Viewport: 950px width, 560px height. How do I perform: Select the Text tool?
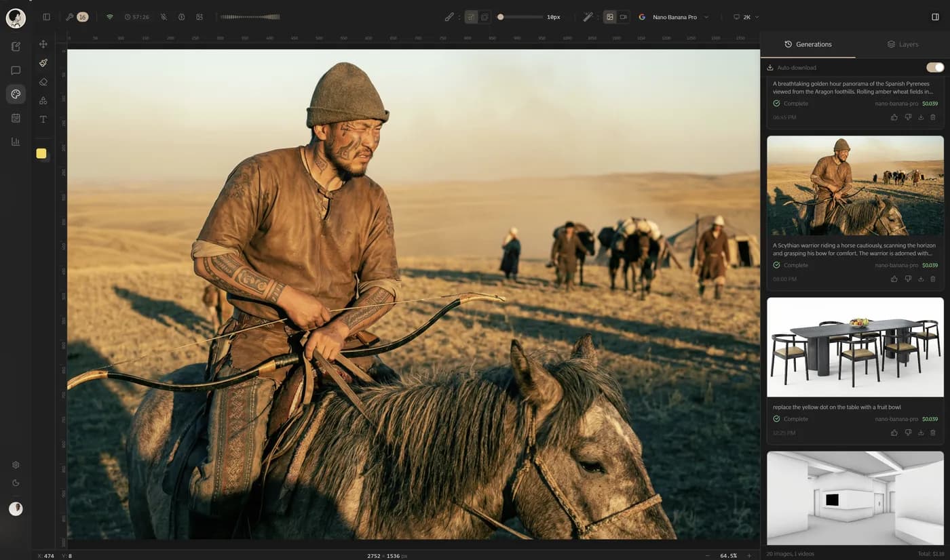[43, 119]
